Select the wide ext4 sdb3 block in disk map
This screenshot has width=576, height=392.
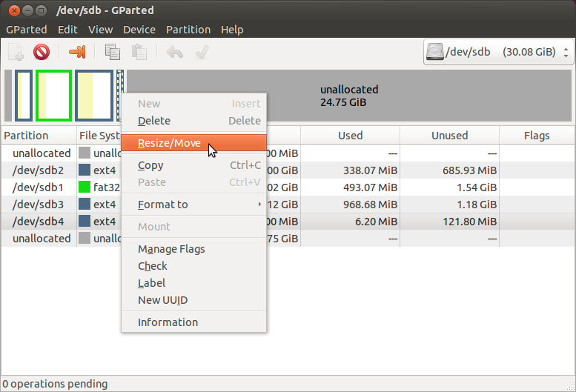[94, 96]
